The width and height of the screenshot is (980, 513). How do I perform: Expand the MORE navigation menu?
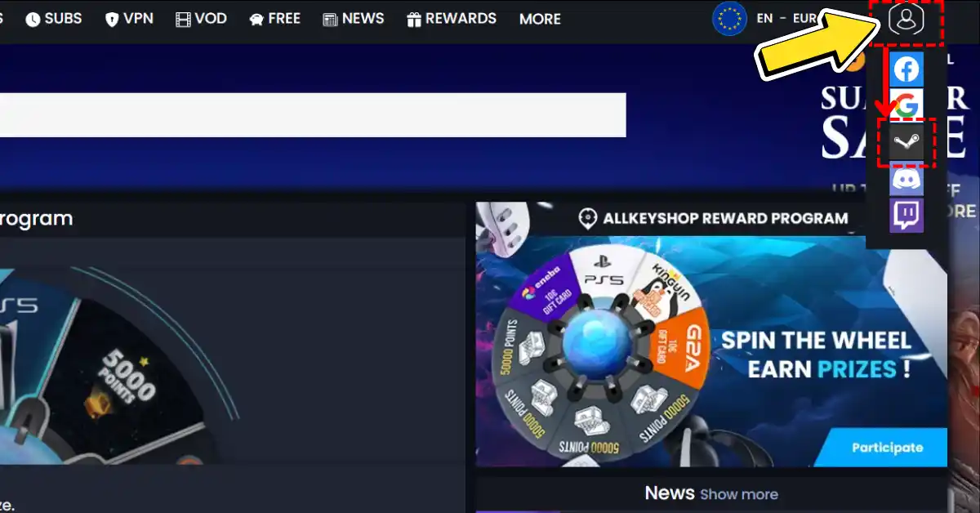coord(540,19)
